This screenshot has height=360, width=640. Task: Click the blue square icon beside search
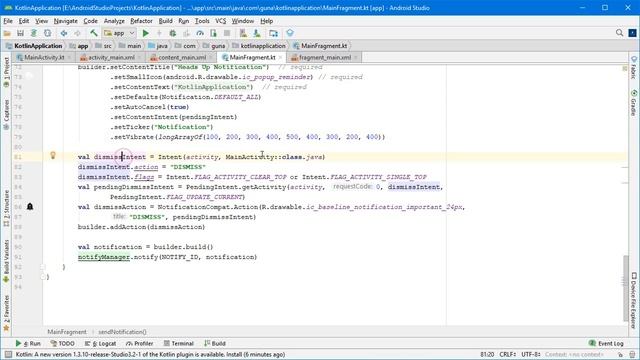coord(632,33)
